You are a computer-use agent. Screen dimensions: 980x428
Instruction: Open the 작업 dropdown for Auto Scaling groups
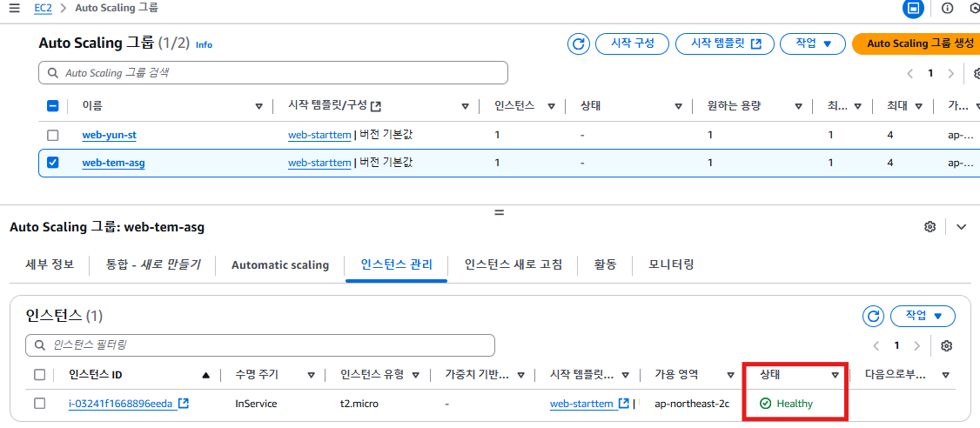tap(813, 43)
